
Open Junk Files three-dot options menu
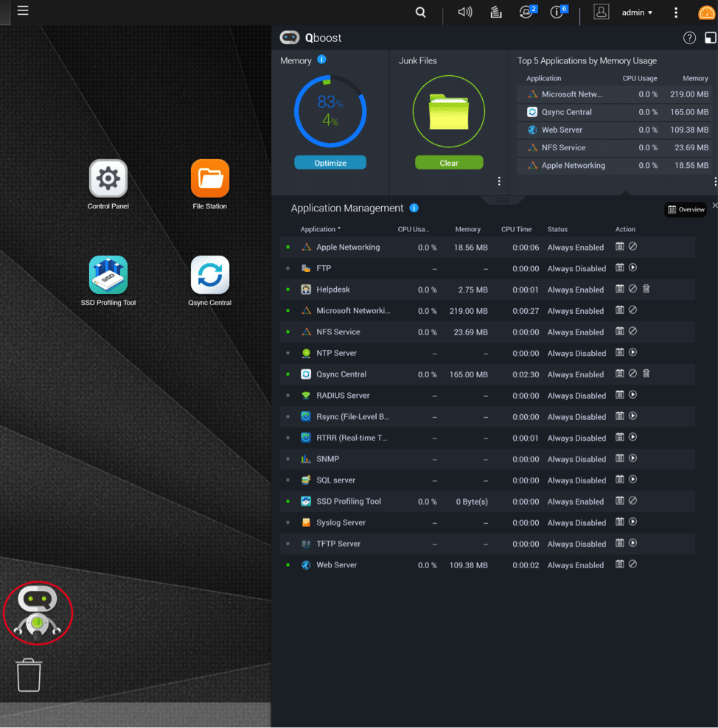point(499,181)
